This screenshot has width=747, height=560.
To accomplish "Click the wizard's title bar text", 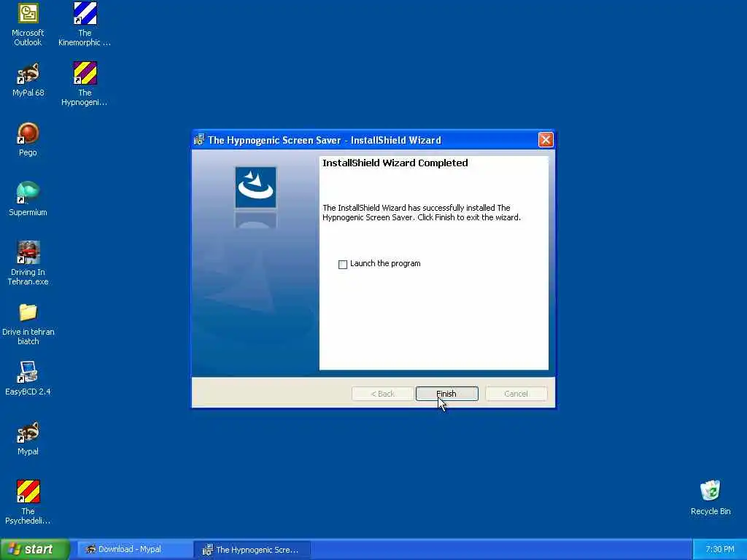I will pyautogui.click(x=325, y=140).
